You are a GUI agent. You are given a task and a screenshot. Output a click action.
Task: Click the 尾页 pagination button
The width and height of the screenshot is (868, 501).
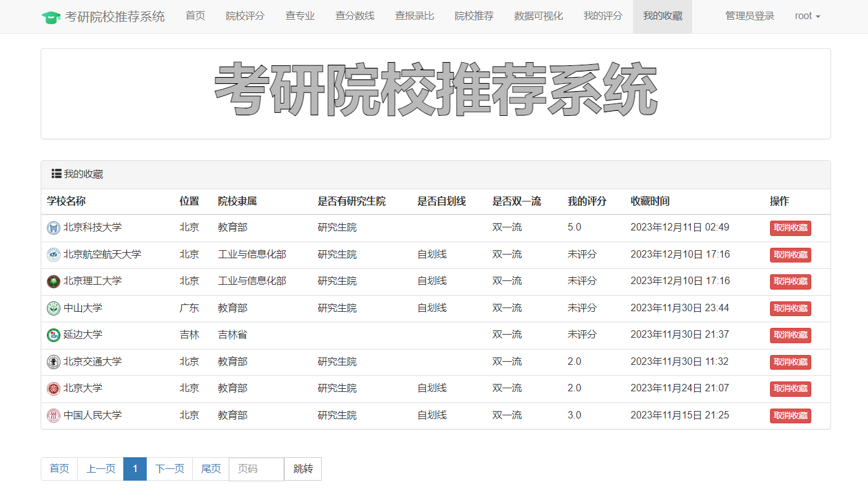tap(211, 469)
